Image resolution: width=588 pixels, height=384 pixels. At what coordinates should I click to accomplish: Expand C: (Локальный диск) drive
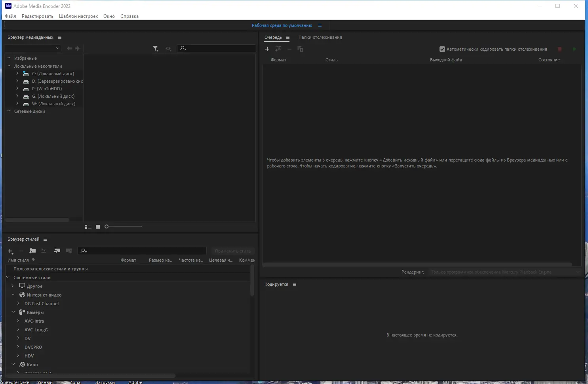17,74
